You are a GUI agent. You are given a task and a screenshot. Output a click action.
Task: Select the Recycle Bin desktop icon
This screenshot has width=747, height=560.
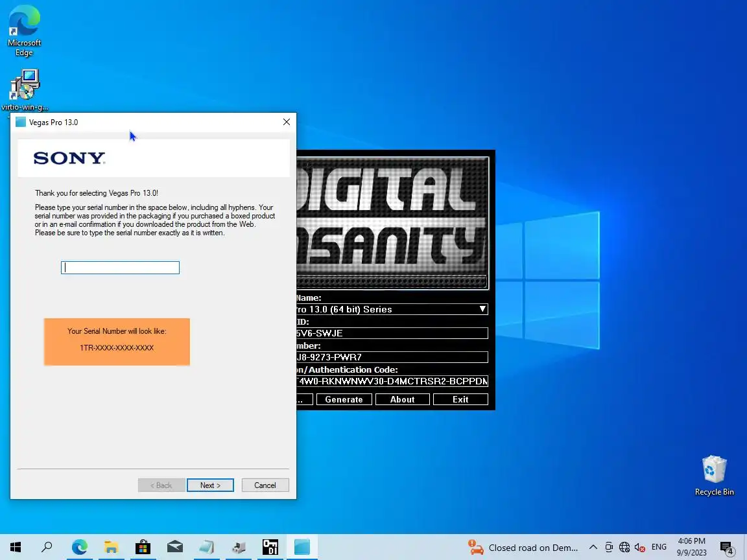(x=714, y=476)
